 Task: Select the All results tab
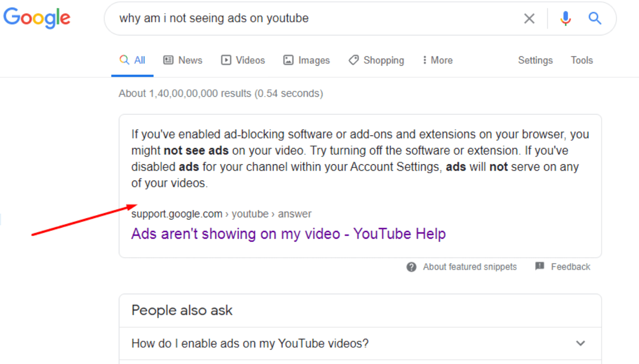point(132,60)
